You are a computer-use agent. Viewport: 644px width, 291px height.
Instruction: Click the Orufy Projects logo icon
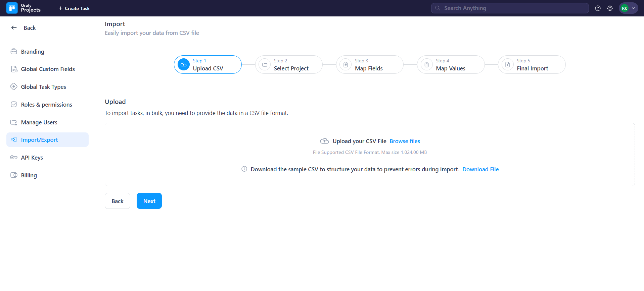(12, 8)
